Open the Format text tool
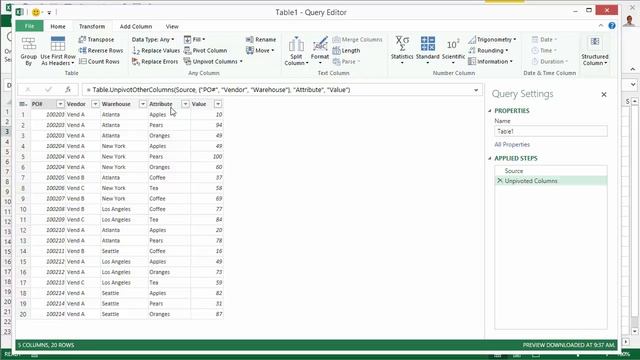Image resolution: width=640 pixels, height=360 pixels. tap(320, 50)
